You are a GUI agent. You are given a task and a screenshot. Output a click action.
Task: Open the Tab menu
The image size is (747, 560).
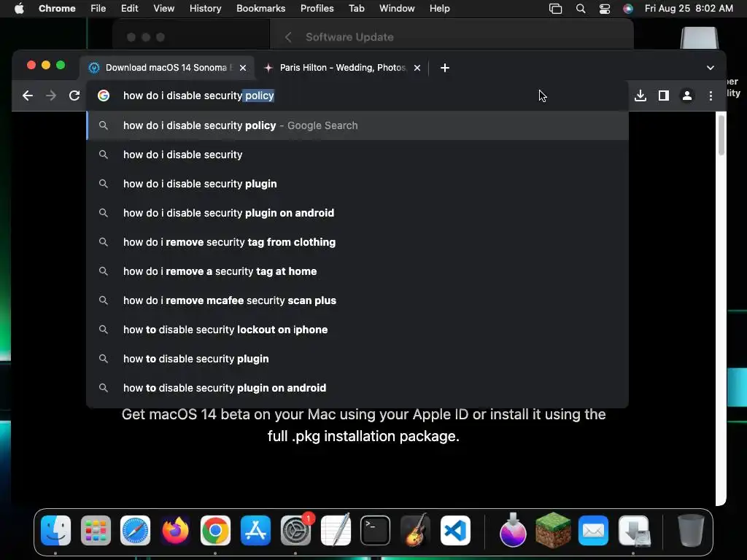click(356, 9)
